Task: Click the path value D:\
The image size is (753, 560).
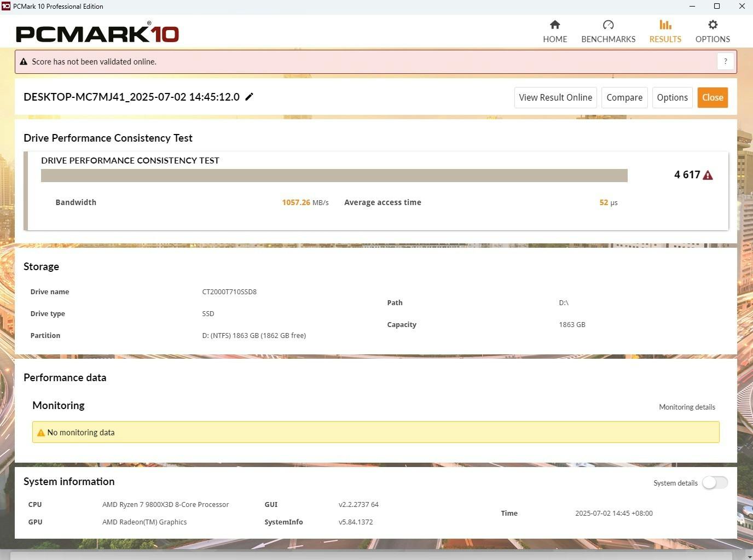Action: [x=564, y=302]
